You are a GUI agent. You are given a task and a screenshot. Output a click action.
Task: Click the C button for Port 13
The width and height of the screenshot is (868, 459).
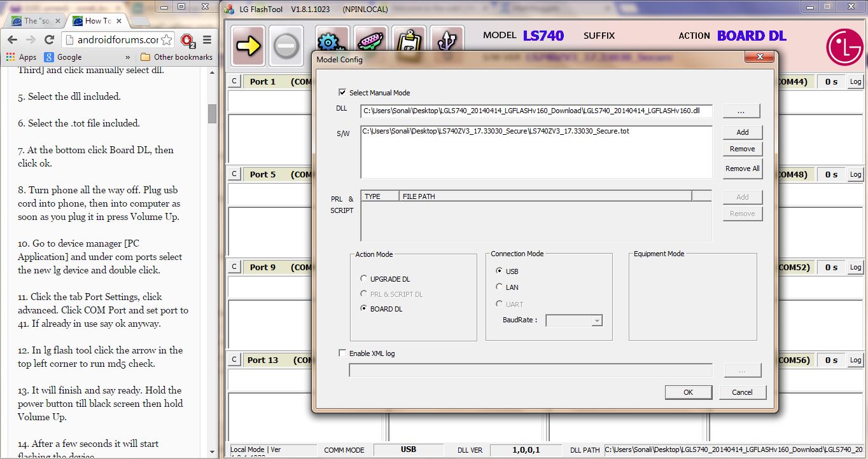click(x=234, y=360)
